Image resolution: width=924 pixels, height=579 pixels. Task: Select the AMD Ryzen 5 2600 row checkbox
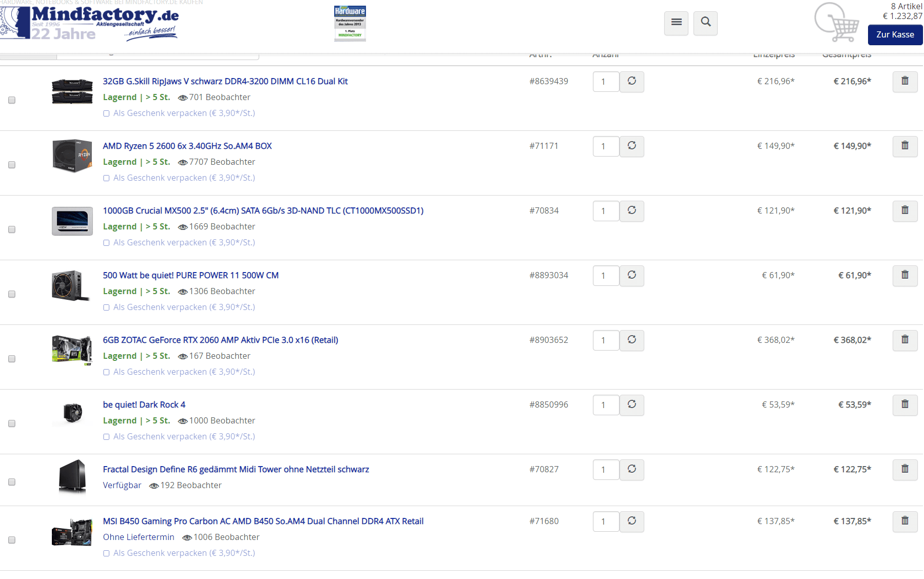12,165
